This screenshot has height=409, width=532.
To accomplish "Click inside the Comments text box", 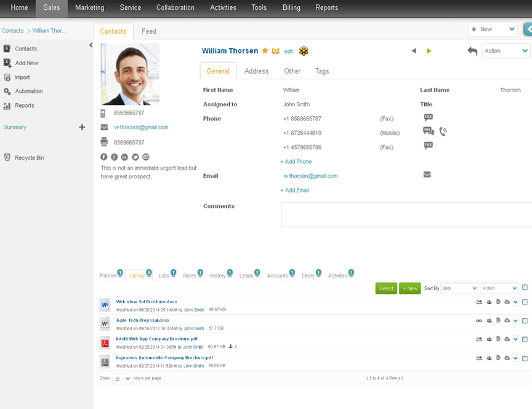I will pyautogui.click(x=406, y=215).
